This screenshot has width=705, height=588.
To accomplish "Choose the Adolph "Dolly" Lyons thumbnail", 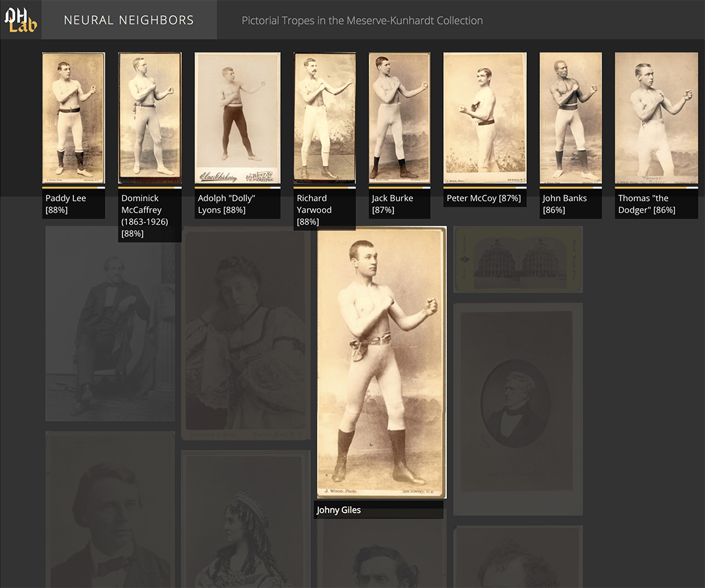I will [x=237, y=118].
